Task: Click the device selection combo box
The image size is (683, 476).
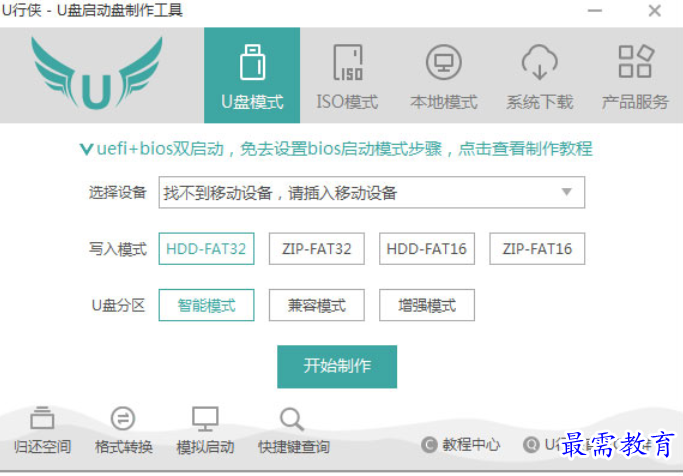Action: coord(372,192)
